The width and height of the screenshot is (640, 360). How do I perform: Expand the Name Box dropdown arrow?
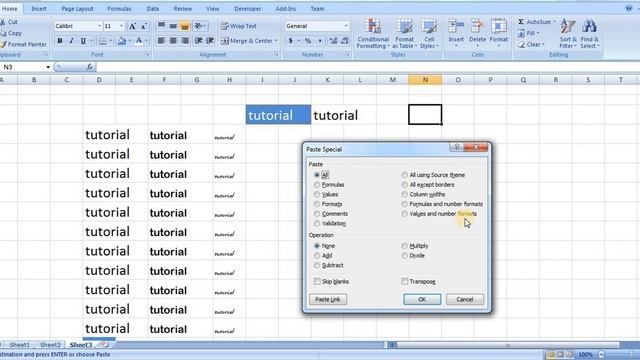coord(48,67)
